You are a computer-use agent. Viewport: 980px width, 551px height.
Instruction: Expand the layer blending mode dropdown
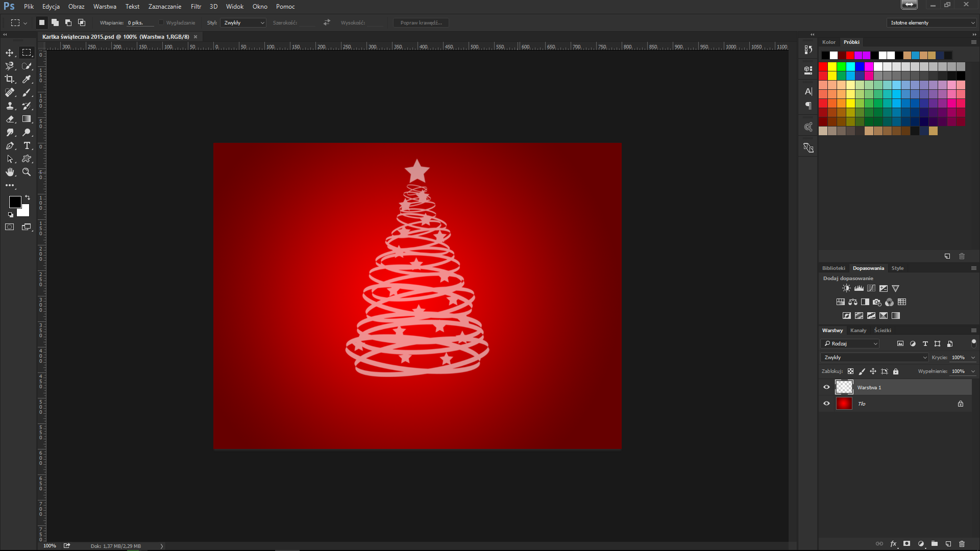(874, 357)
